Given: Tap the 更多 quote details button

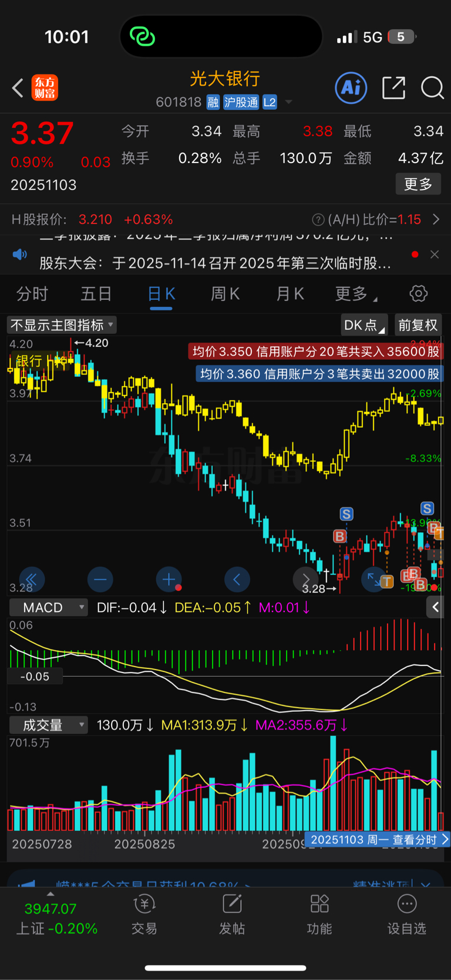Looking at the screenshot, I should point(418,184).
